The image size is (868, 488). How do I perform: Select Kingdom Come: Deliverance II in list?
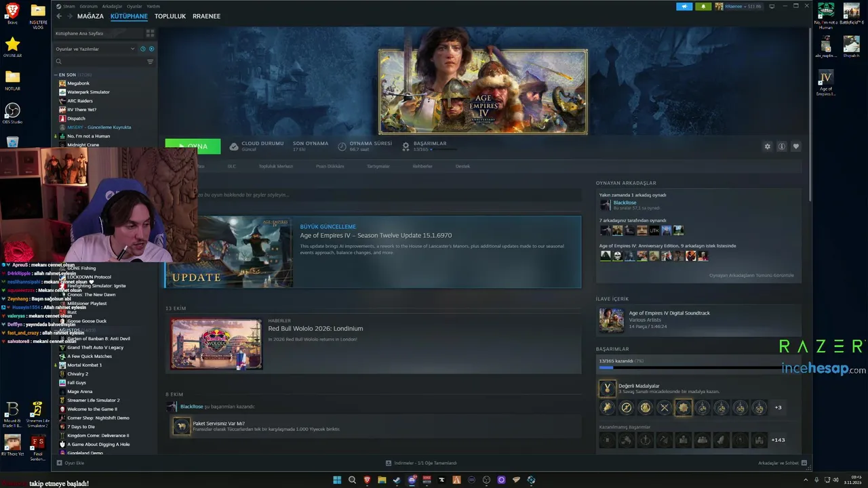(98, 436)
